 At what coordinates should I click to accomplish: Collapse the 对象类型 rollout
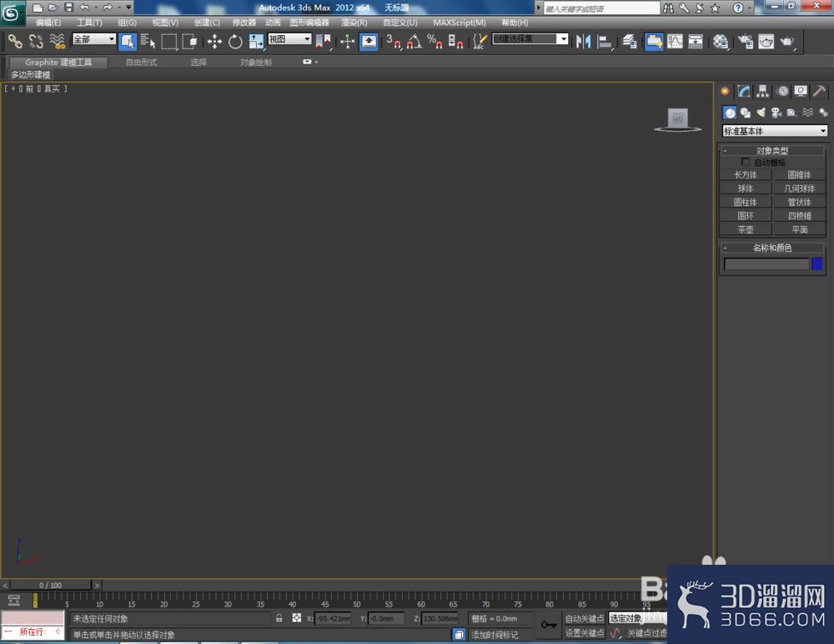tap(772, 151)
